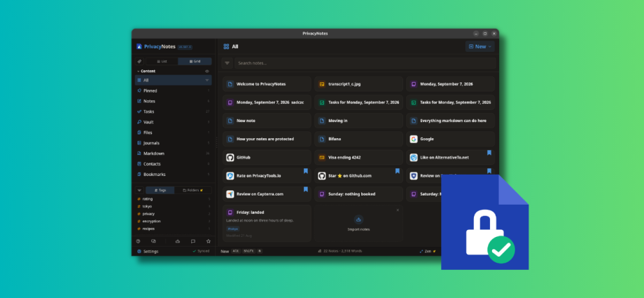Dismiss the Import notes card
The width and height of the screenshot is (644, 298).
point(398,210)
